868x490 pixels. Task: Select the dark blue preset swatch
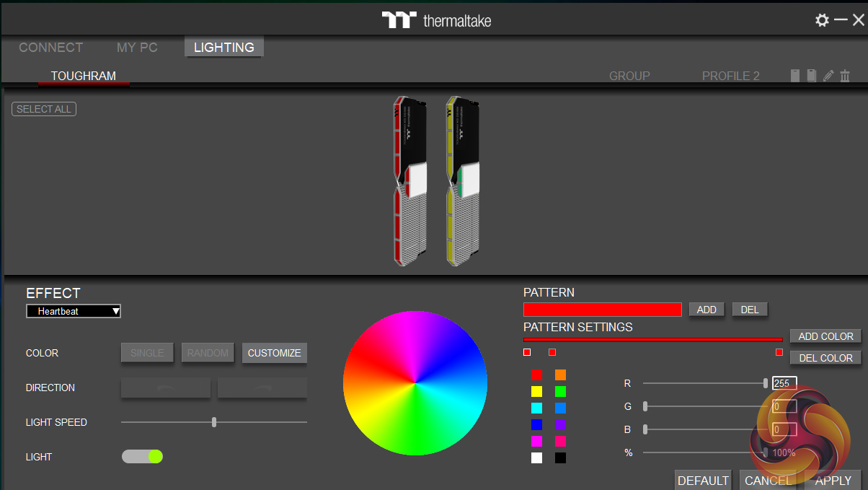click(536, 424)
